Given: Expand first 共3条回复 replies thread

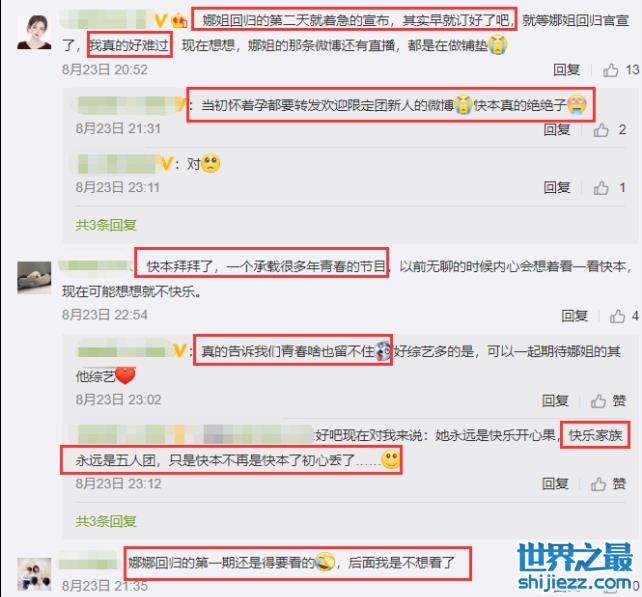Looking at the screenshot, I should pos(106,225).
